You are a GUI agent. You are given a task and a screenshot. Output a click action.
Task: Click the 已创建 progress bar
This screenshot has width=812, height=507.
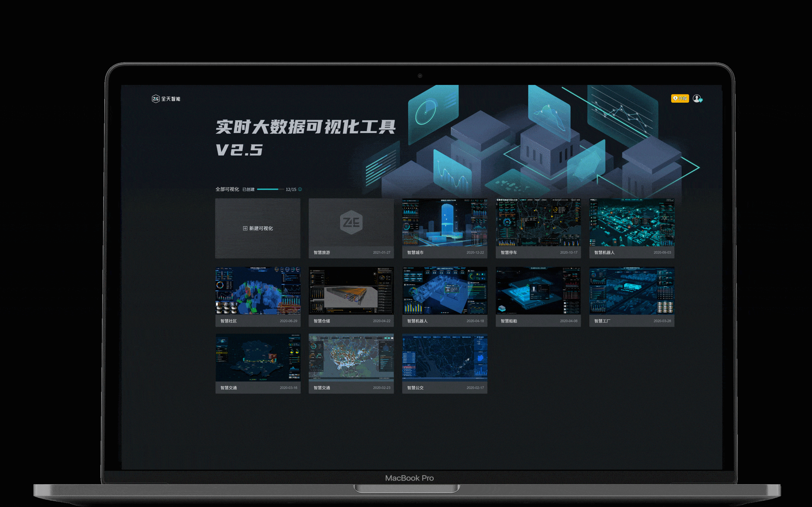pyautogui.click(x=270, y=189)
